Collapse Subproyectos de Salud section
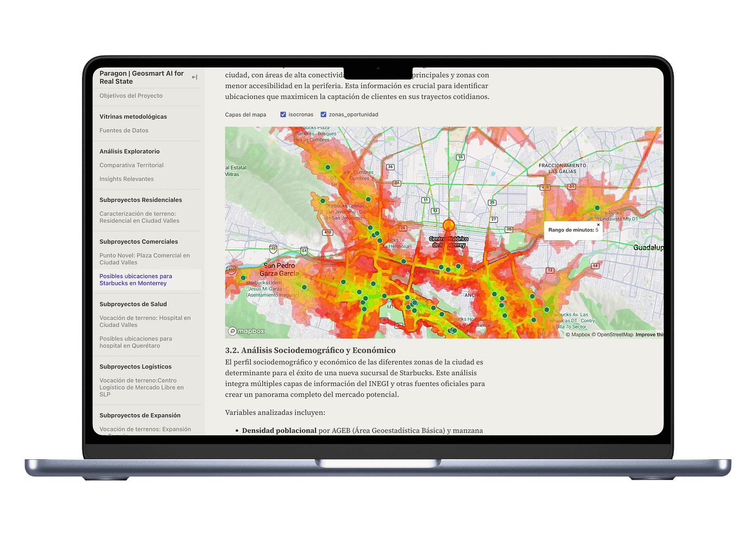Screen dimensions: 756x534 point(133,304)
